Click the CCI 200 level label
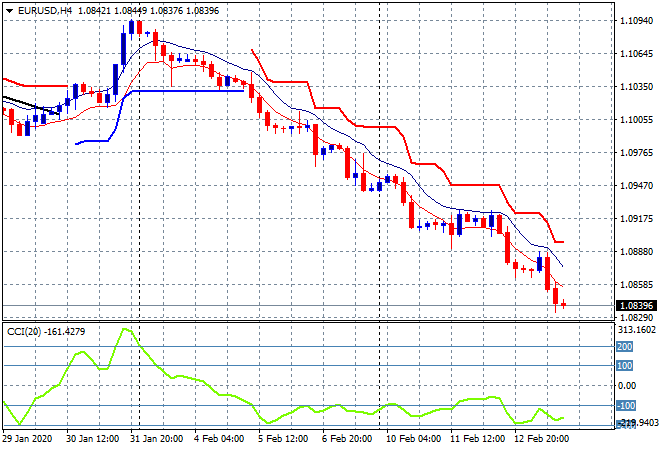The height and width of the screenshot is (450, 660). click(x=626, y=347)
